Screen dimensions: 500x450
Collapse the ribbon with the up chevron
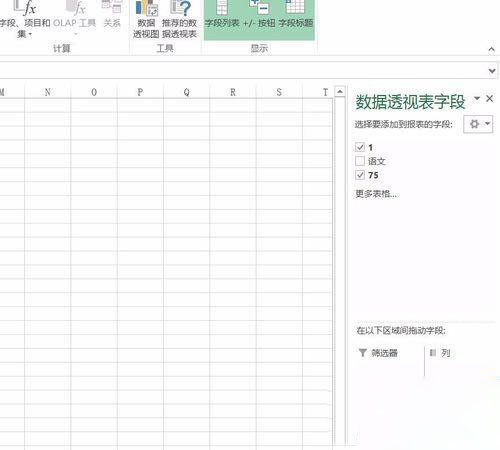click(x=491, y=49)
